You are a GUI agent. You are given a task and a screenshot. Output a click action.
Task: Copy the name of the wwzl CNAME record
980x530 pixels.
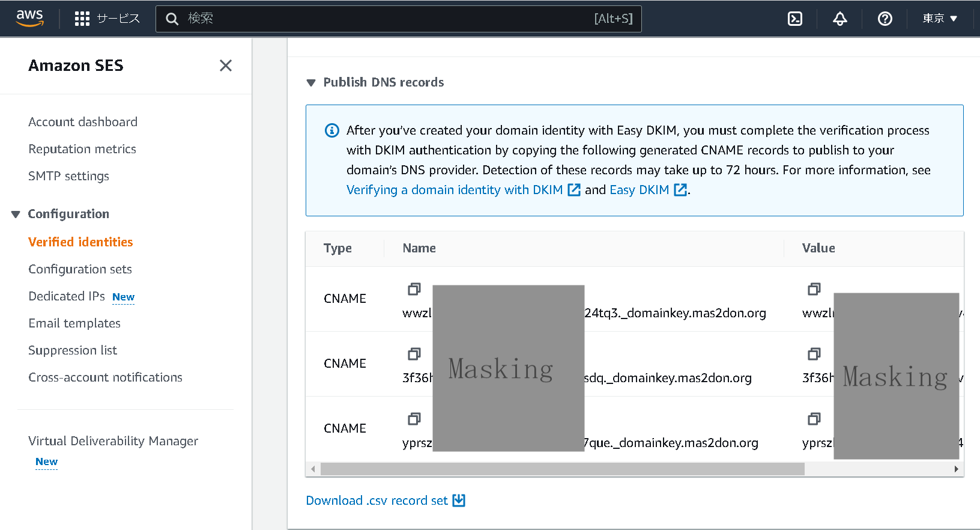point(414,289)
